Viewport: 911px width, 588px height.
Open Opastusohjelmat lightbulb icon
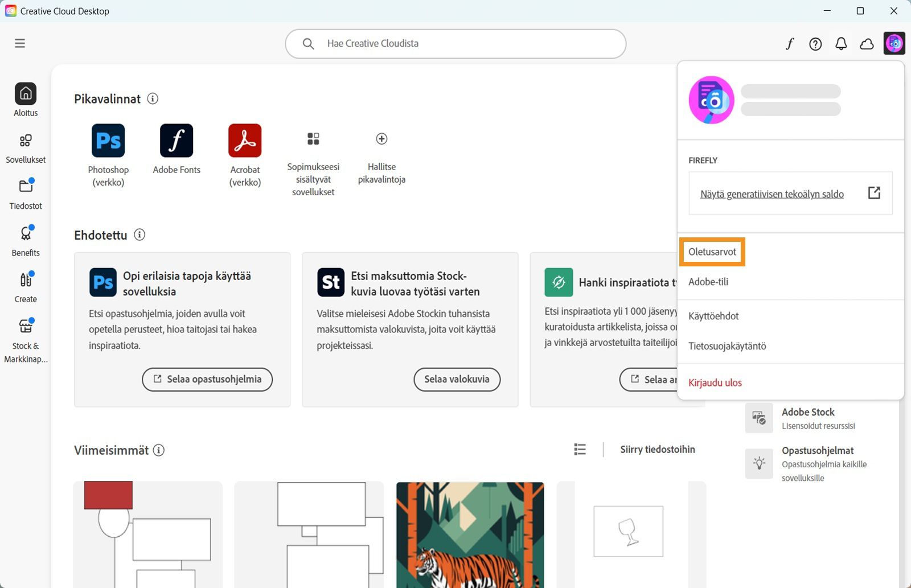759,463
